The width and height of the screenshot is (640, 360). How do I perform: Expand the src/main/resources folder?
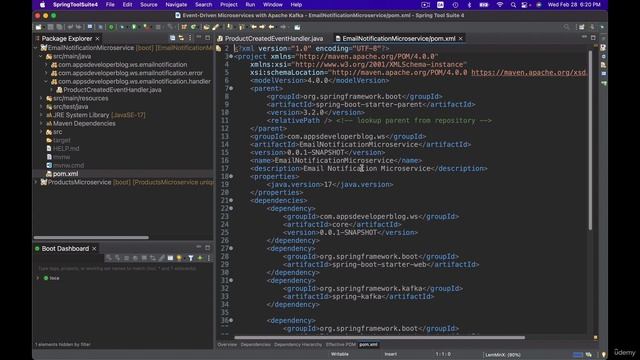pos(41,98)
